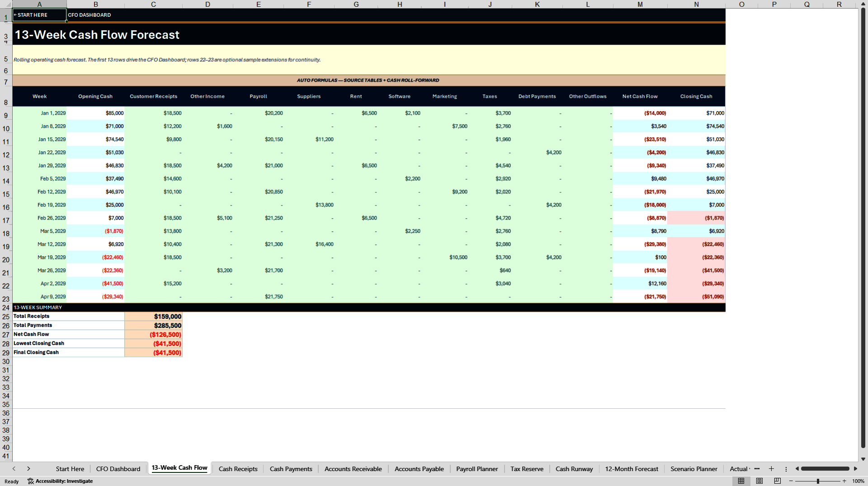Image resolution: width=868 pixels, height=486 pixels.
Task: Open the Start Here sheet tab
Action: pyautogui.click(x=70, y=469)
